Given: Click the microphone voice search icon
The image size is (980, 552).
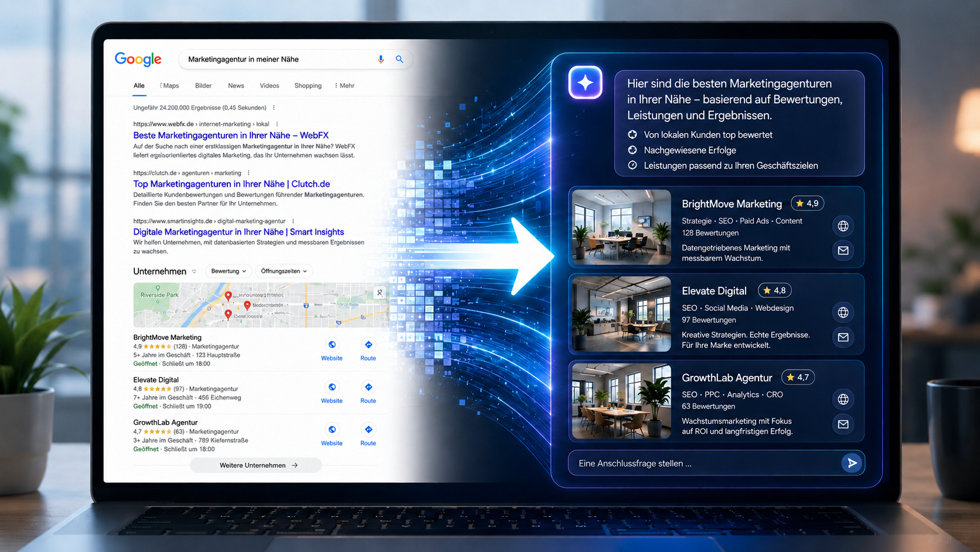Looking at the screenshot, I should [381, 59].
